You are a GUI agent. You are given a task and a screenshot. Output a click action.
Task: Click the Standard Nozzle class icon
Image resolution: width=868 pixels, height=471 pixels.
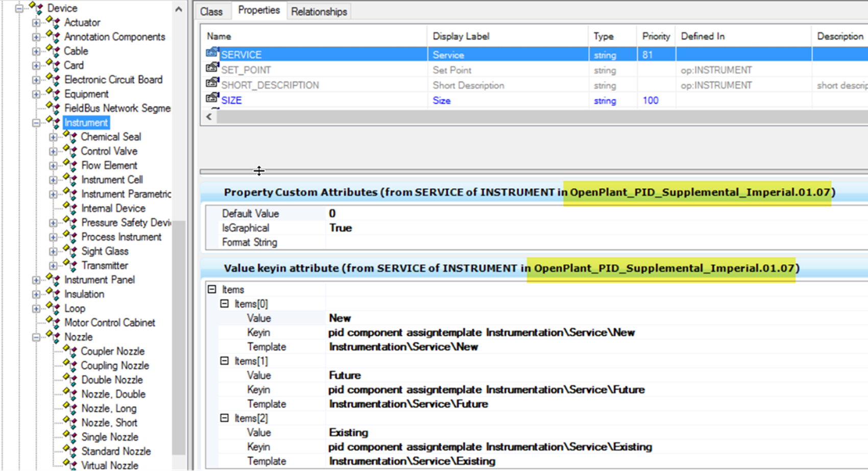[70, 451]
